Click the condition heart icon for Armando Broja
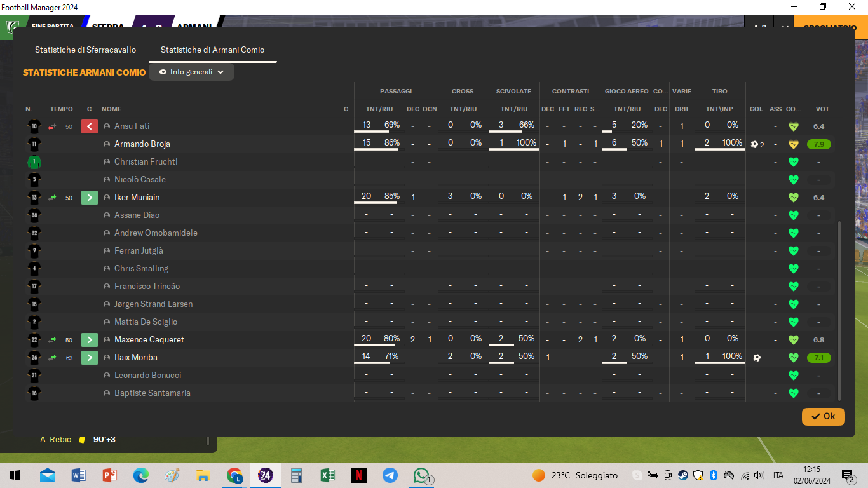This screenshot has width=868, height=488. tap(793, 144)
